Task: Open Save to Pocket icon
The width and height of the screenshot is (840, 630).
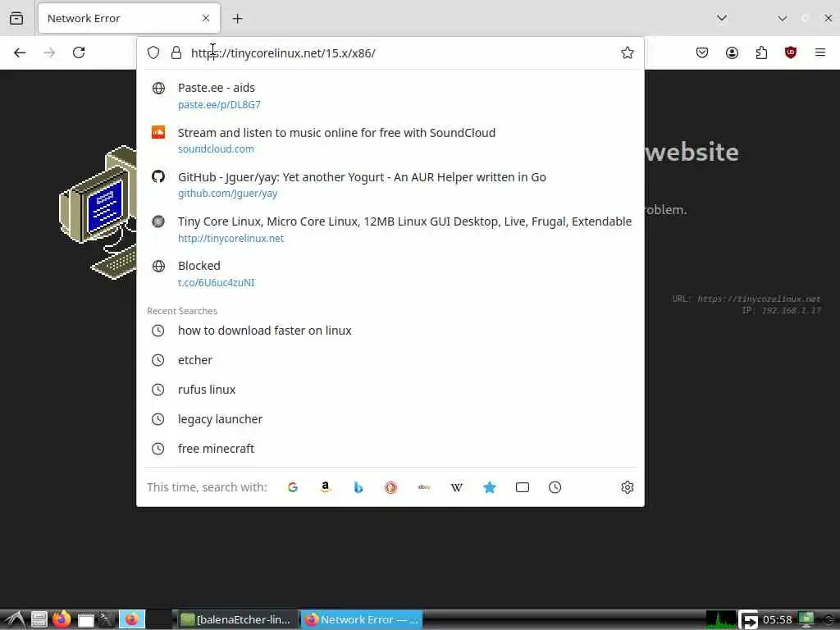Action: (x=702, y=52)
